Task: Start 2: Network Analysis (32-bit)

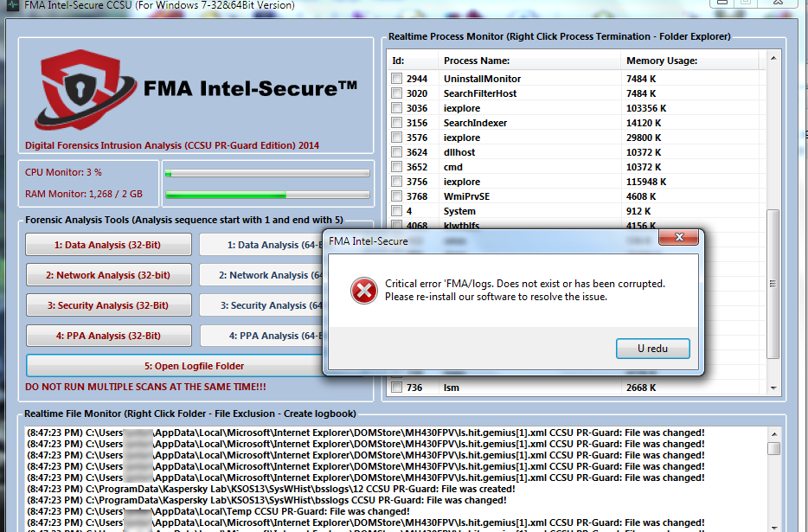Action: click(108, 275)
